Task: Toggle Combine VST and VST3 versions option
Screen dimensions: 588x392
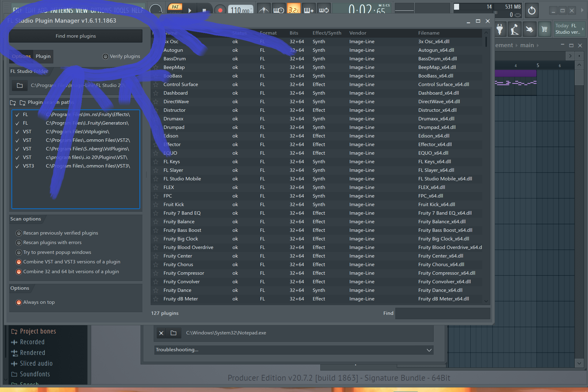Action: click(x=19, y=262)
